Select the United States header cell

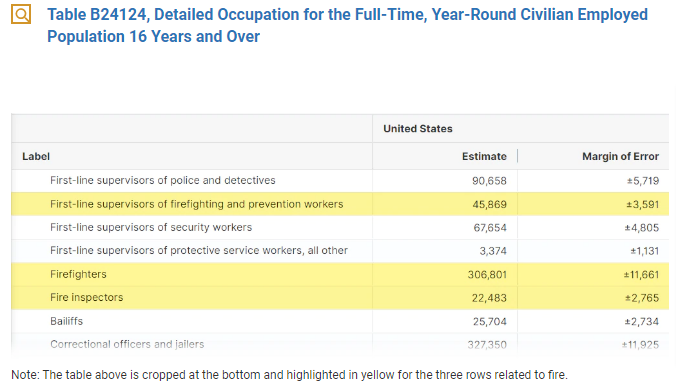click(x=418, y=128)
